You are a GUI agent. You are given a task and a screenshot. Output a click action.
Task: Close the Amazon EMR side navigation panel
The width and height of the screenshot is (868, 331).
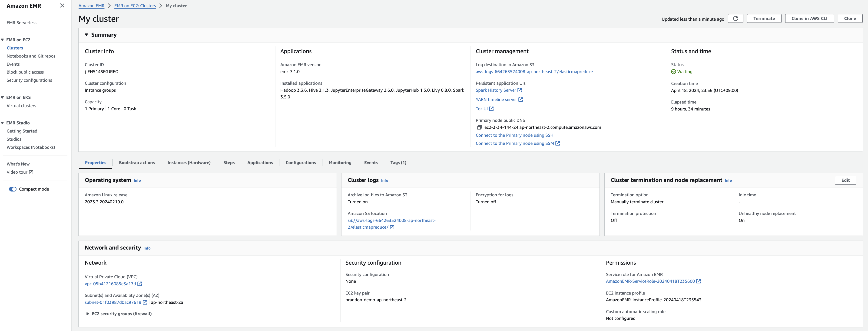tap(62, 5)
